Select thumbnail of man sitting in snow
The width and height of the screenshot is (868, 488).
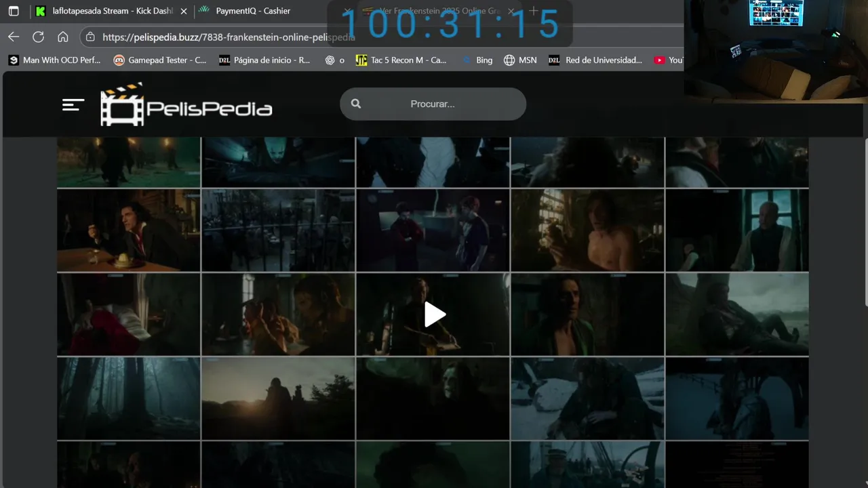[x=587, y=399]
